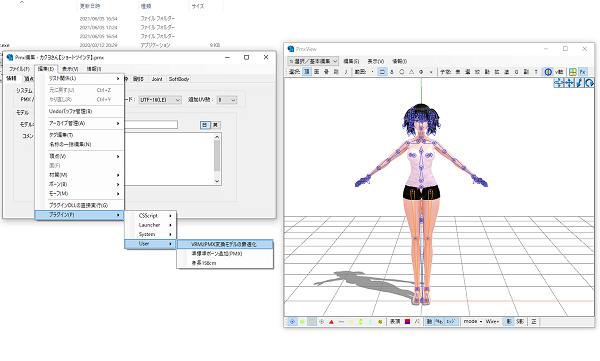Click 日 Japanese language toggle button
Image resolution: width=600 pixels, height=361 pixels.
coord(205,125)
